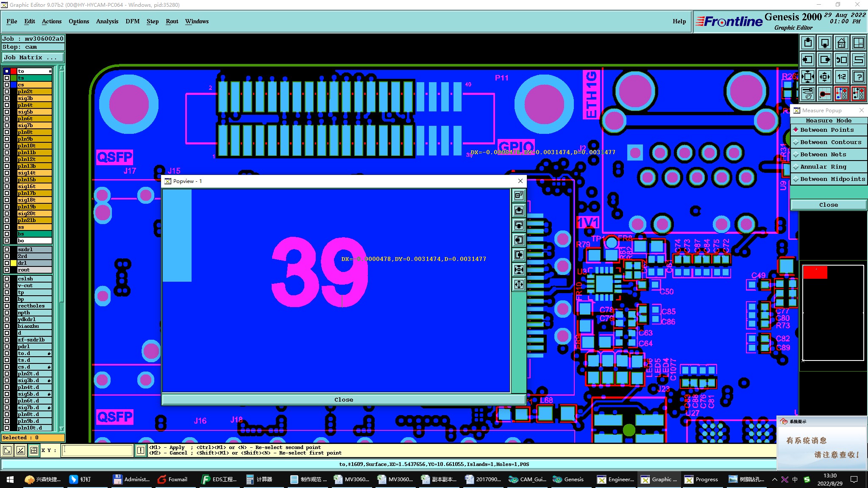Open the Job Matrix button
The height and width of the screenshot is (488, 868).
point(33,58)
